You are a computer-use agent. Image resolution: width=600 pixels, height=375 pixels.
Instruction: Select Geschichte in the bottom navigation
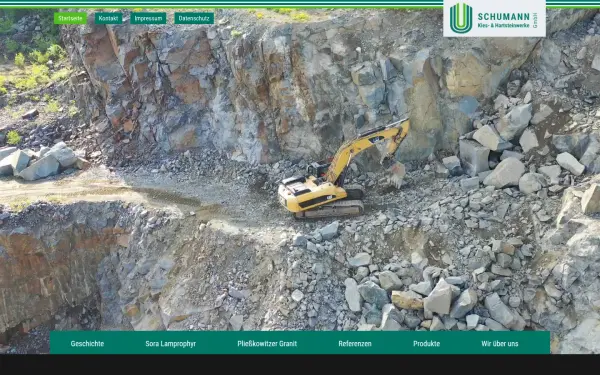[x=87, y=344]
